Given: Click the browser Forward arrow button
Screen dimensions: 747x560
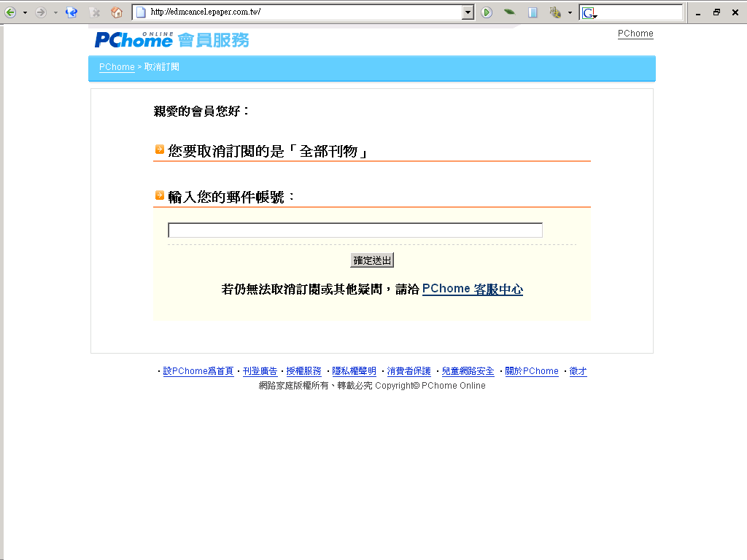Looking at the screenshot, I should pyautogui.click(x=41, y=12).
